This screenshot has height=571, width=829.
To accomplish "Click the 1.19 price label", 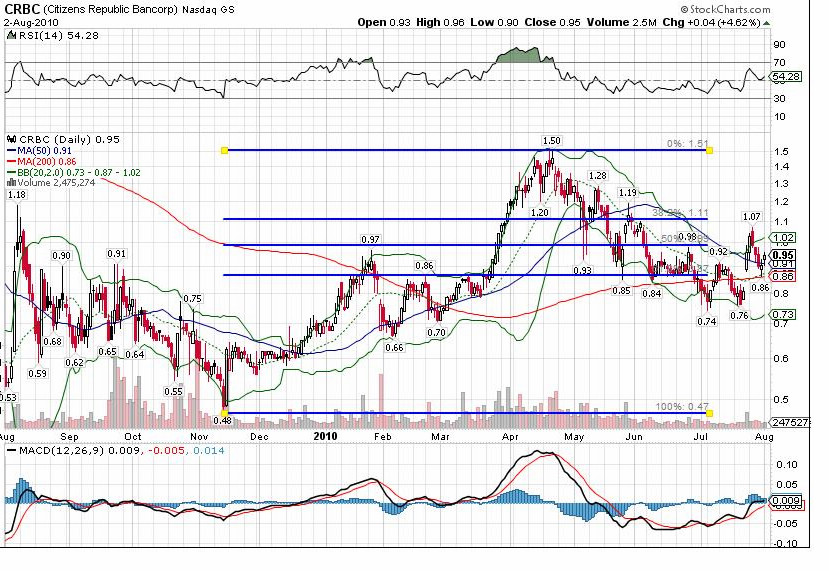I will point(628,192).
